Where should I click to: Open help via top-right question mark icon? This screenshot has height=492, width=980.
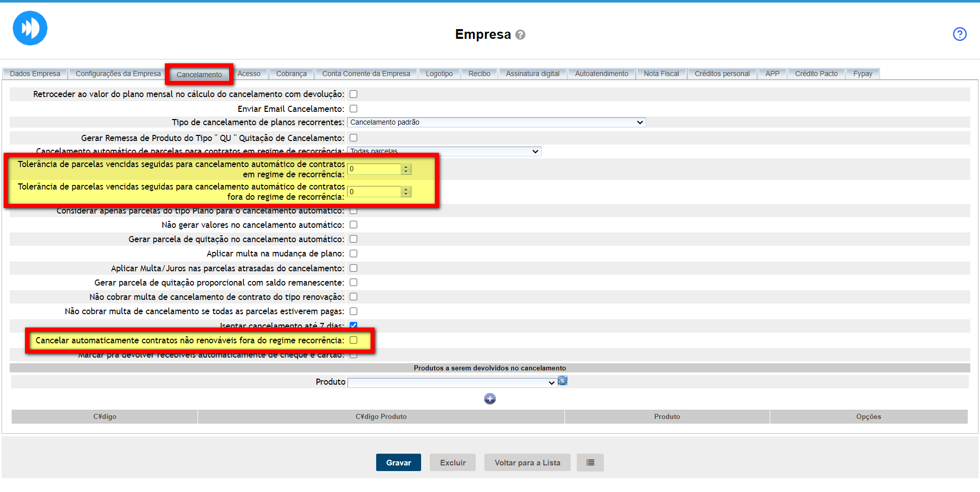(960, 34)
